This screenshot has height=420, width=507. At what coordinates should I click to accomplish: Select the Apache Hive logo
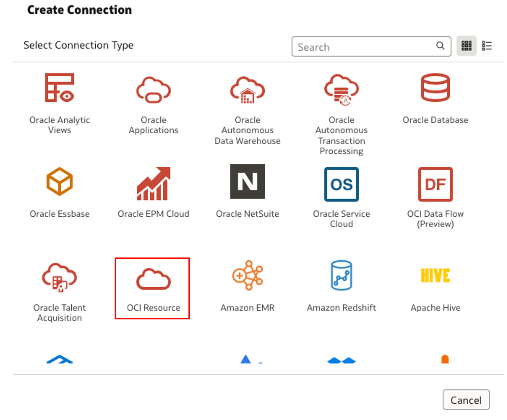(435, 275)
